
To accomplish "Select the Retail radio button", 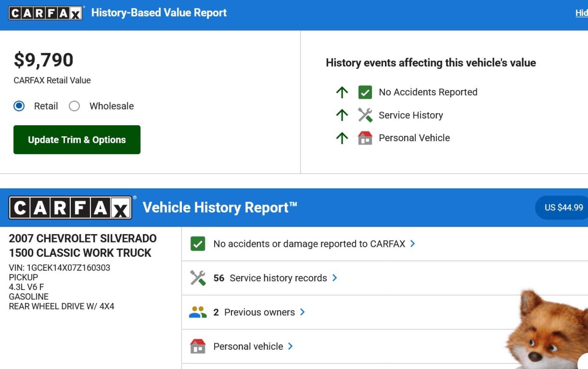I will click(x=19, y=106).
